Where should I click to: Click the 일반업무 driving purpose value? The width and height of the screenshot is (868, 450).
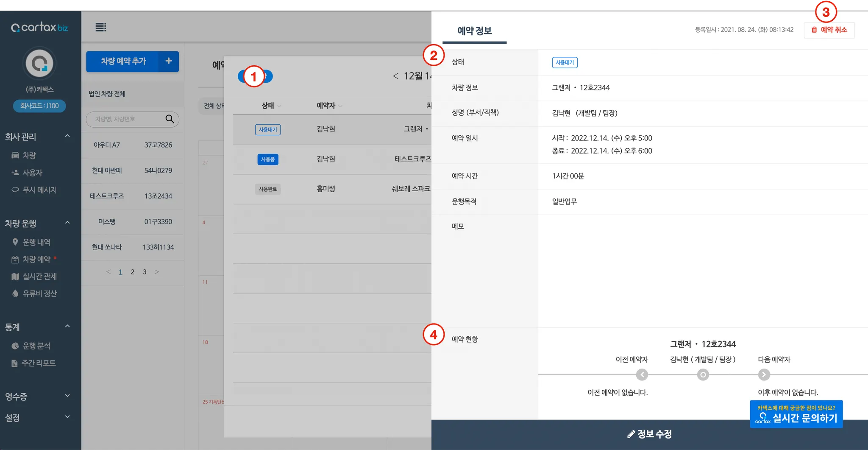[564, 201]
